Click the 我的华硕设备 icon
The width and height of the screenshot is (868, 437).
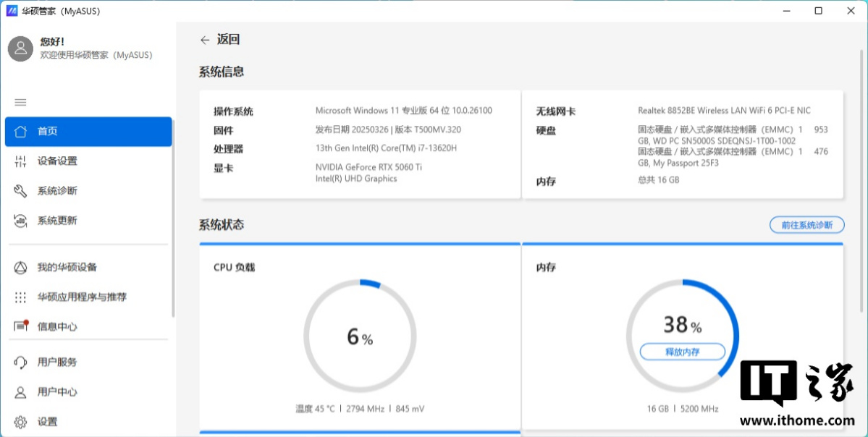click(20, 268)
